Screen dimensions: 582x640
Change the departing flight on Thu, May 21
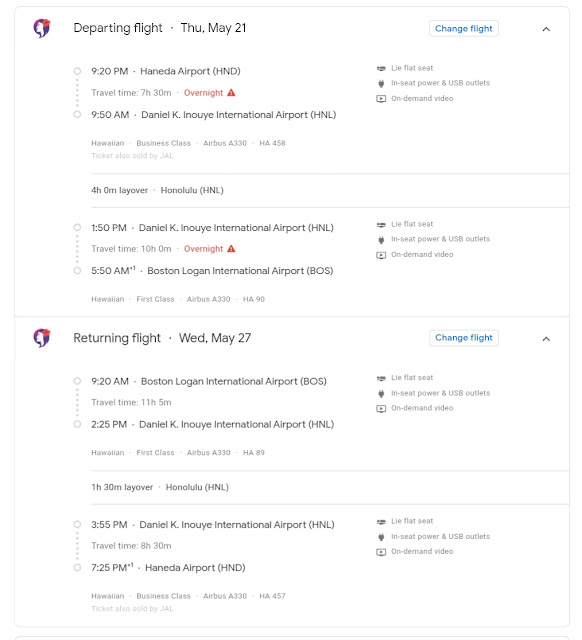coord(464,29)
